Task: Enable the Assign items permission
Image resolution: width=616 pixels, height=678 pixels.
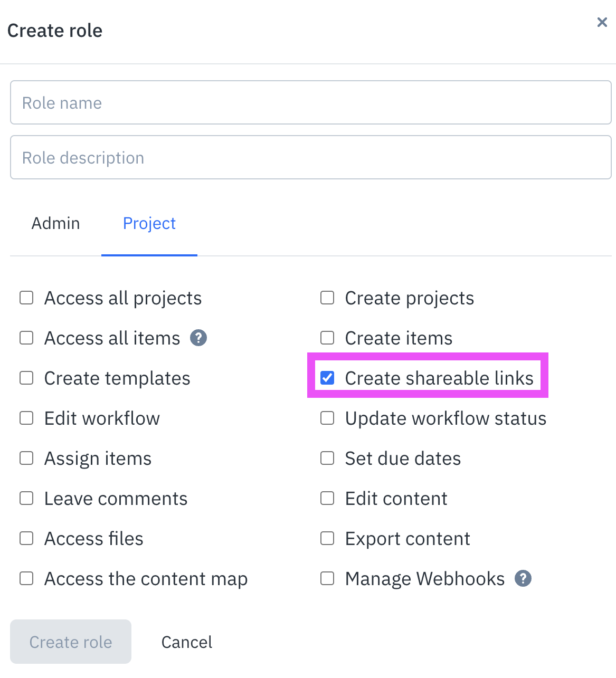Action: tap(26, 458)
